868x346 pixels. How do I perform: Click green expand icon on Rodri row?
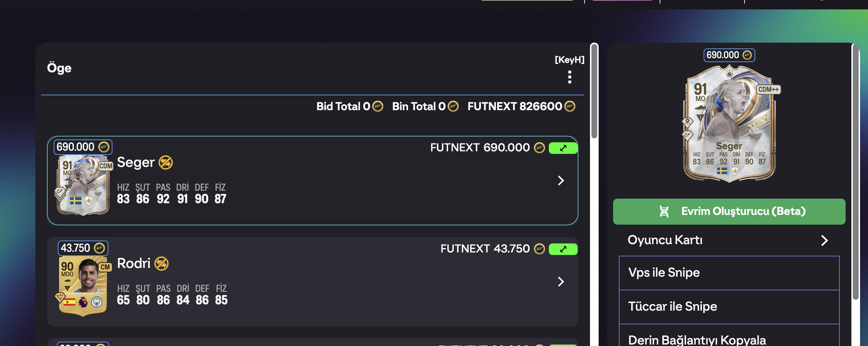click(x=563, y=249)
